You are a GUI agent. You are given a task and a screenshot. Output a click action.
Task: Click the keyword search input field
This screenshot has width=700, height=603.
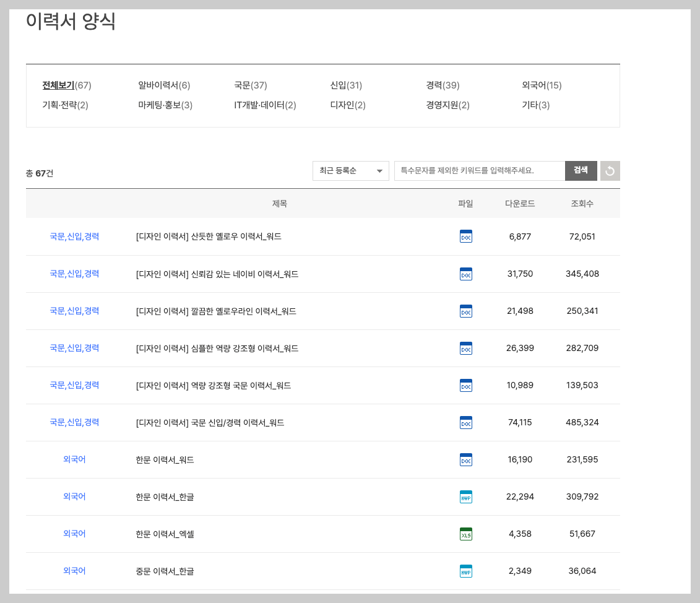[480, 170]
